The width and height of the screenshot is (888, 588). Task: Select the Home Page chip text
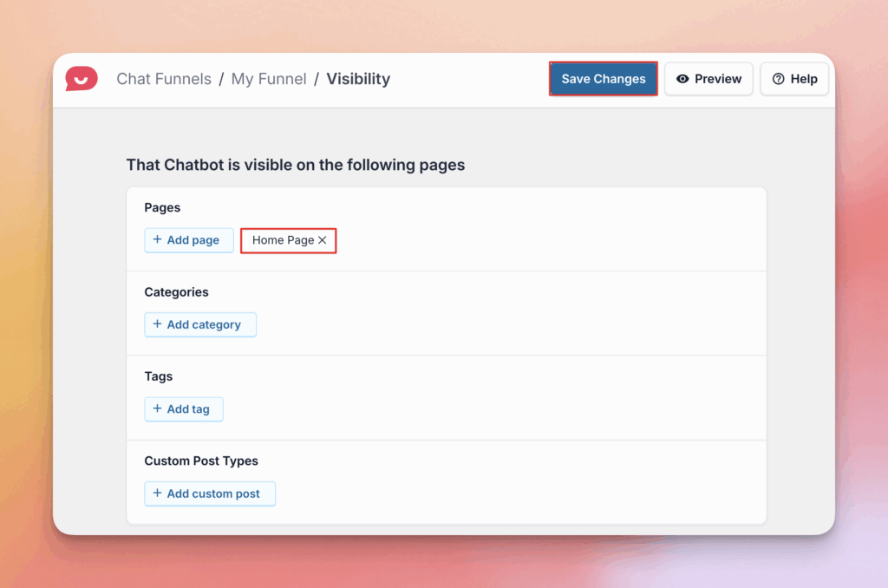click(283, 240)
